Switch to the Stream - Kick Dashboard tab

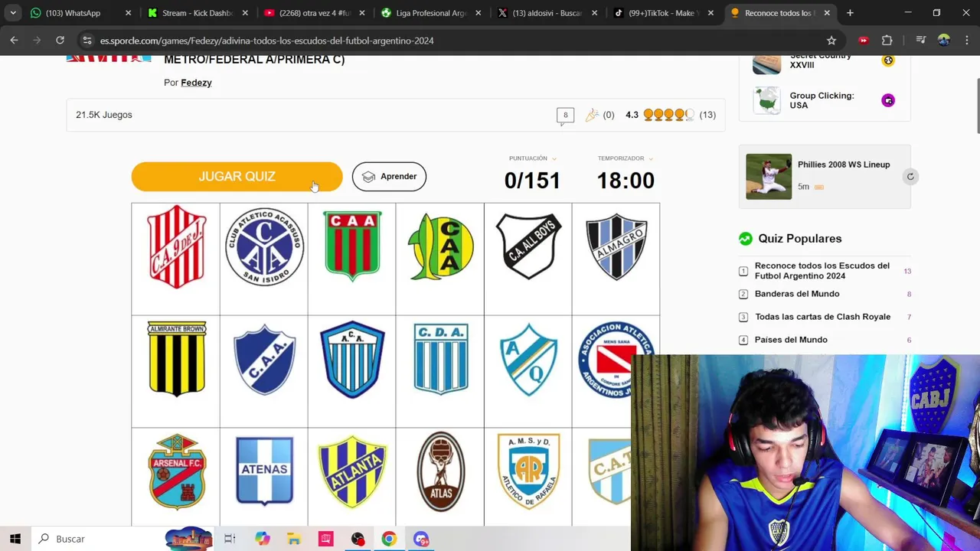(196, 13)
